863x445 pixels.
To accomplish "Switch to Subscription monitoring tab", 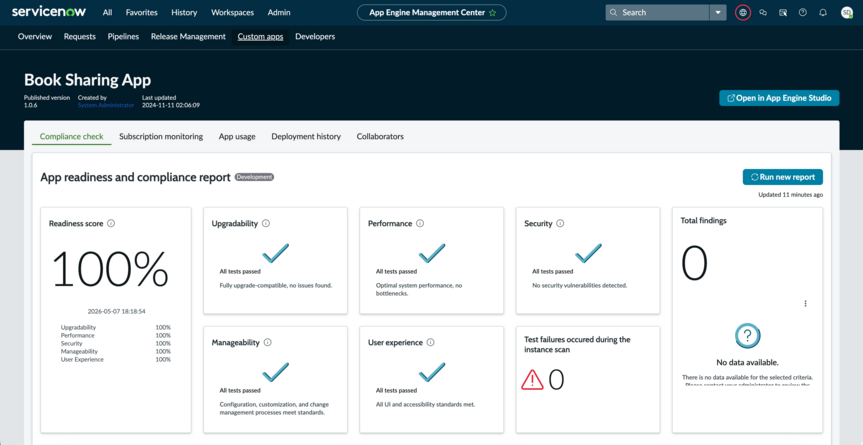I will point(161,136).
